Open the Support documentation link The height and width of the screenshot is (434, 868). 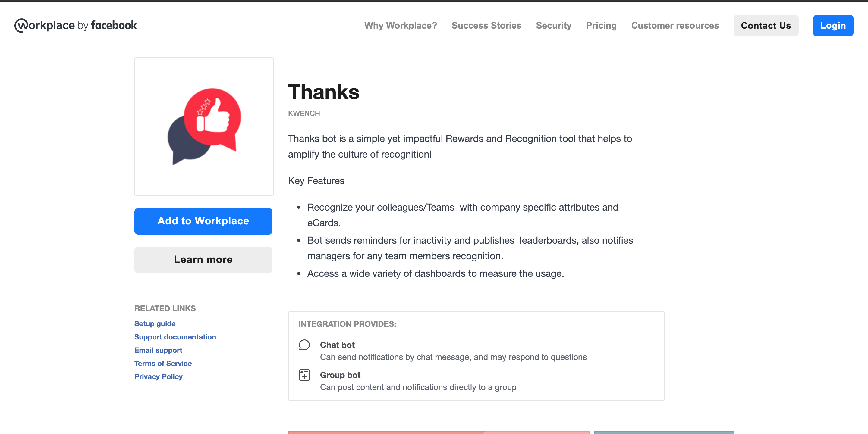pyautogui.click(x=175, y=337)
